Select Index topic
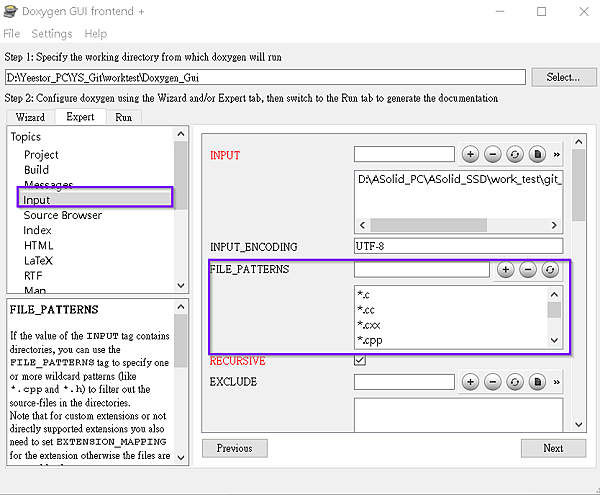Image resolution: width=600 pixels, height=495 pixels. [x=37, y=230]
